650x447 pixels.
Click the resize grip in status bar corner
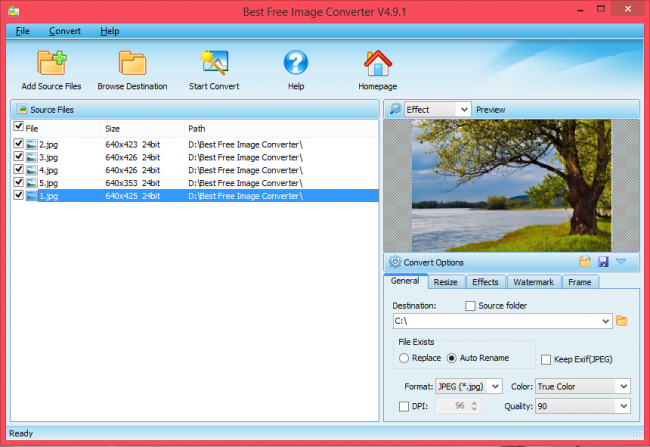click(638, 434)
